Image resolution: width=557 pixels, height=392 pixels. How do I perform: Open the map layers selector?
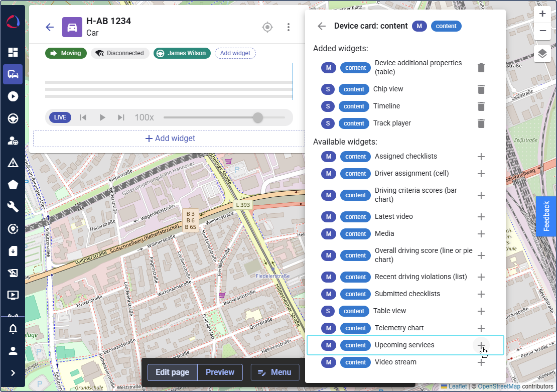click(x=542, y=54)
